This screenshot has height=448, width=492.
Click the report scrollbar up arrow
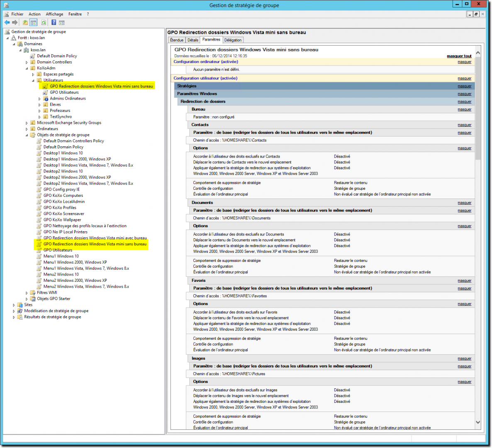pyautogui.click(x=478, y=53)
